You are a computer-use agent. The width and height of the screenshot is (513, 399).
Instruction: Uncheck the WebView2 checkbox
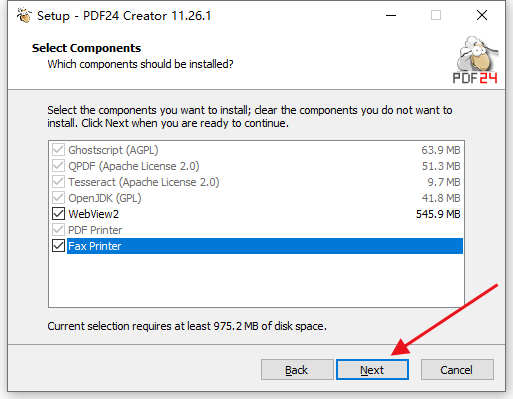click(58, 214)
